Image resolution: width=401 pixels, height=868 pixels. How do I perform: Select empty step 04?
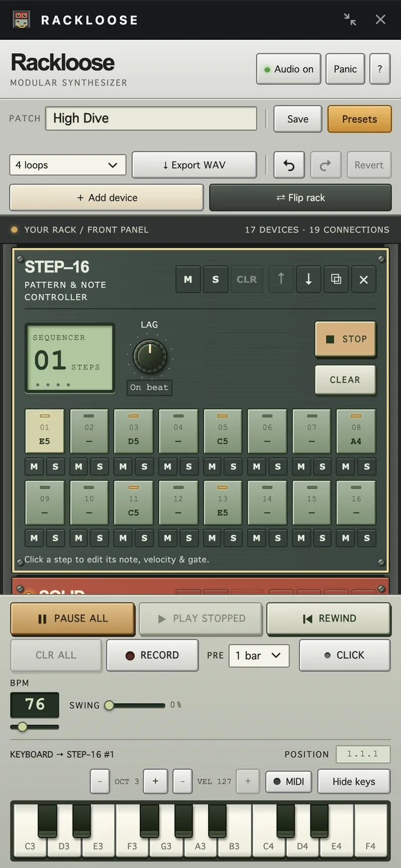[178, 431]
